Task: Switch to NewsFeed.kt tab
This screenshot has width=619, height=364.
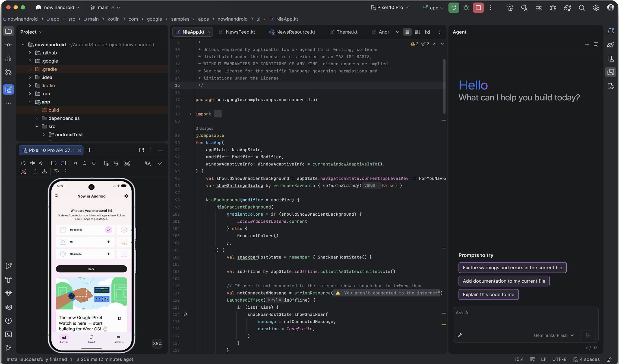Action: 237,32
